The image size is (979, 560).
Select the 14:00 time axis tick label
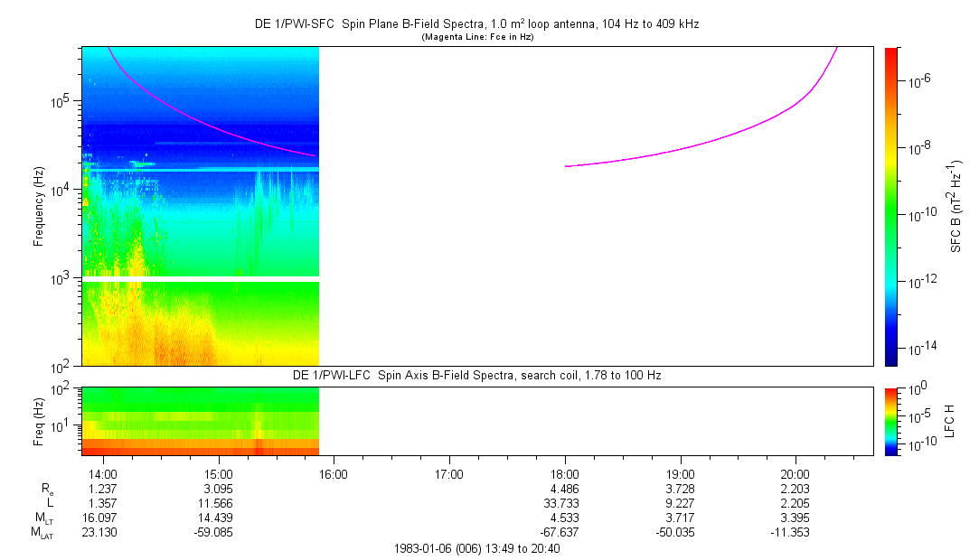[x=104, y=473]
